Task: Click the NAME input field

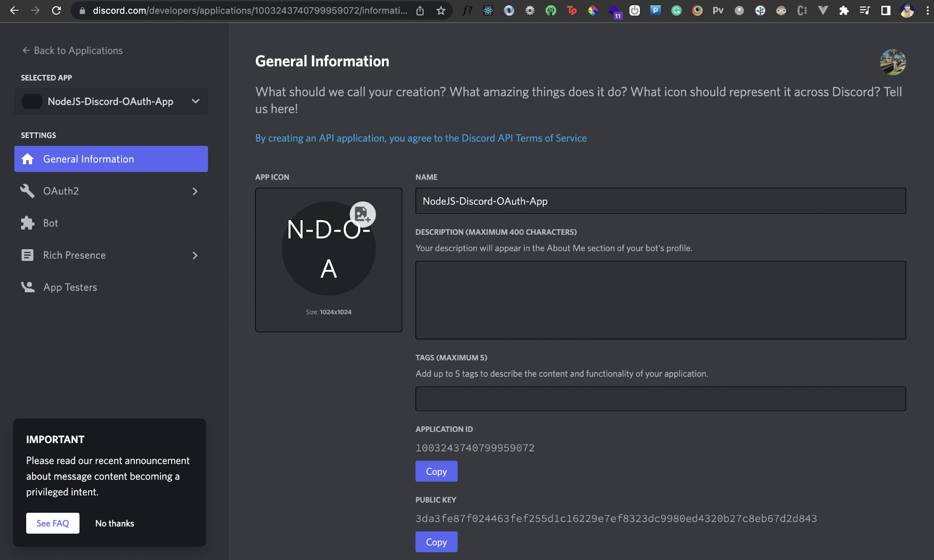Action: click(660, 201)
